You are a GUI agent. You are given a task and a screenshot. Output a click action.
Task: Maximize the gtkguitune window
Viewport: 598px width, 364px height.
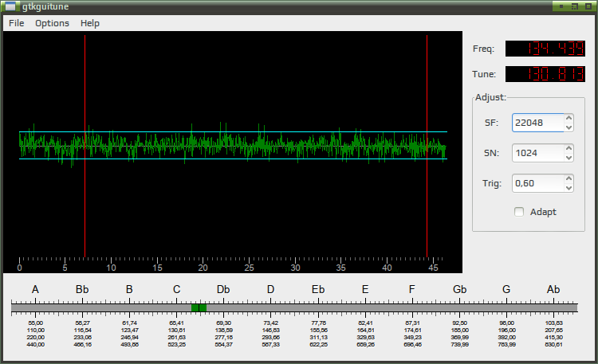(575, 6)
